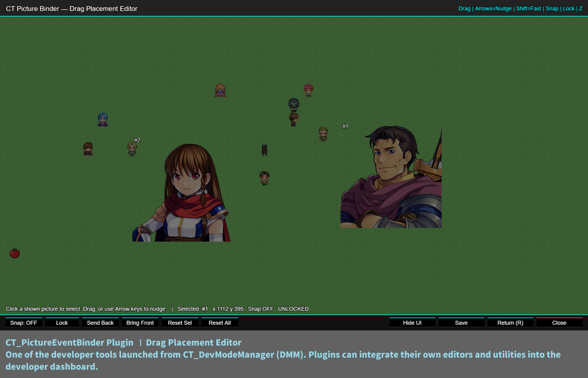
Task: Click the green-capped character sprite
Action: pos(323,134)
